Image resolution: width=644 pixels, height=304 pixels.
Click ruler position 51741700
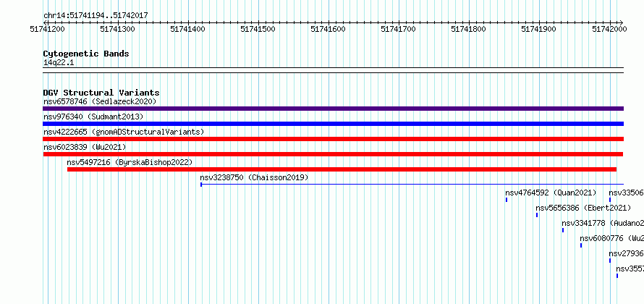pyautogui.click(x=399, y=29)
